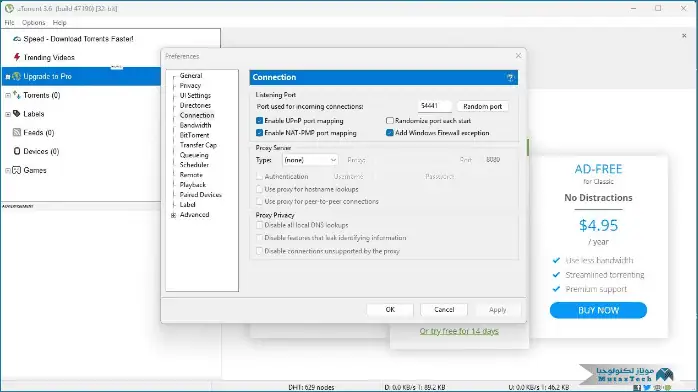Viewport: 698px width, 392px height.
Task: Select Transfer Cap in preferences tree
Action: coord(198,145)
